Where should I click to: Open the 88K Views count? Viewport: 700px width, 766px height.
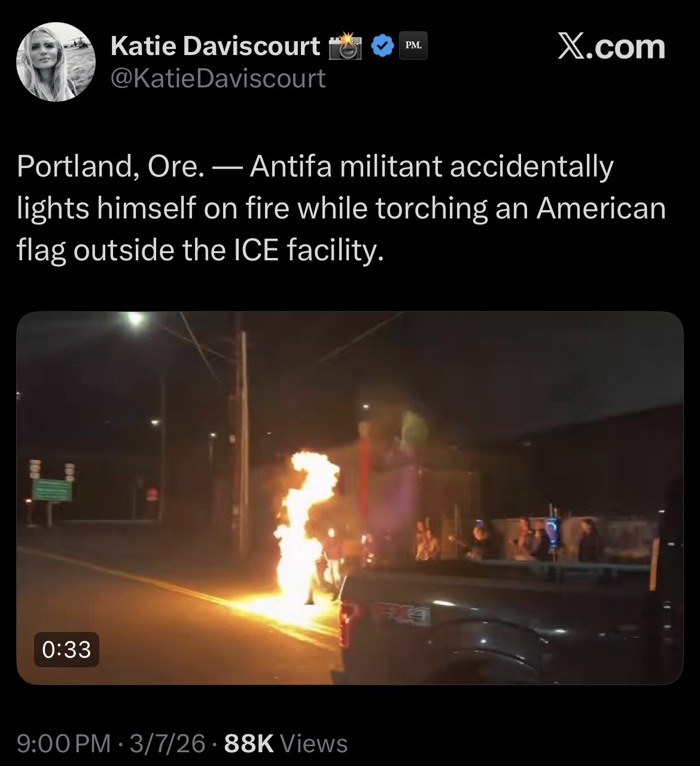(285, 743)
